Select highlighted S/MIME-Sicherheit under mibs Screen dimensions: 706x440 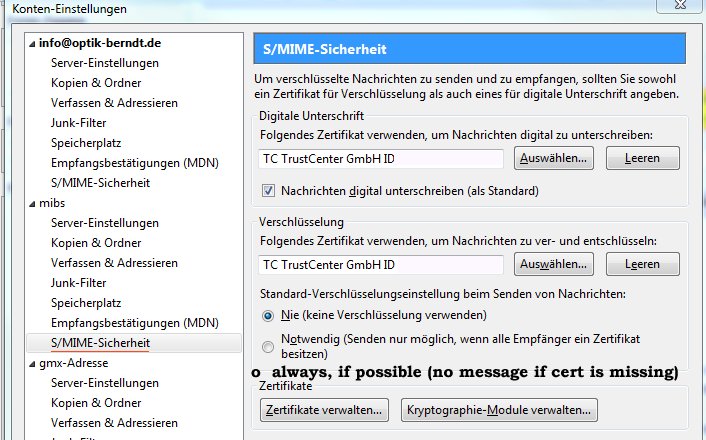tap(134, 343)
